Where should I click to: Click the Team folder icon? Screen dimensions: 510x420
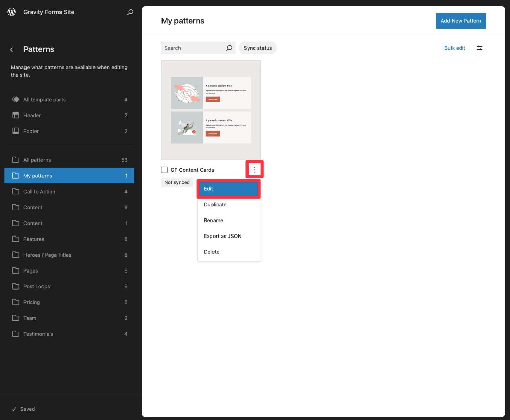[16, 318]
